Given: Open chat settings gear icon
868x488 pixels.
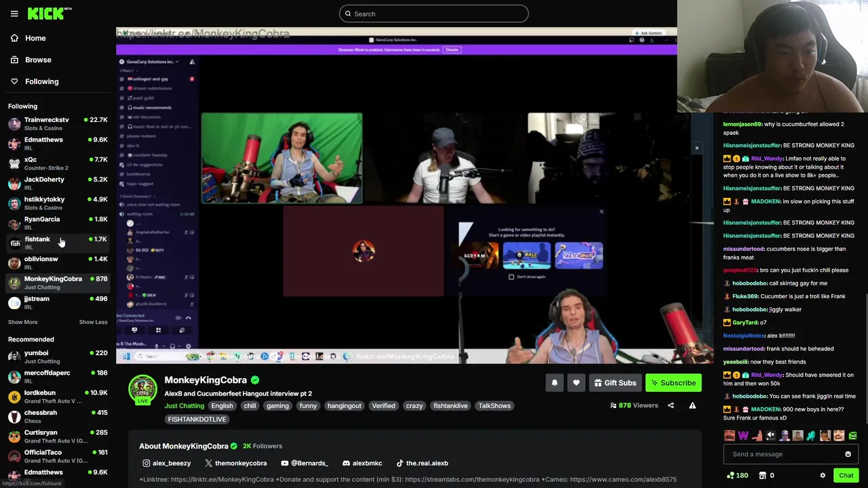Looking at the screenshot, I should tap(823, 476).
